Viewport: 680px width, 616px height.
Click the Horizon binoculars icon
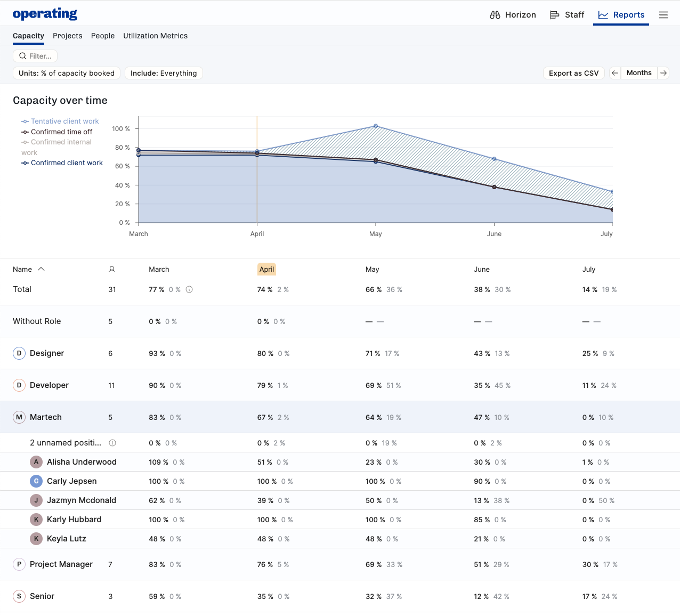[495, 15]
